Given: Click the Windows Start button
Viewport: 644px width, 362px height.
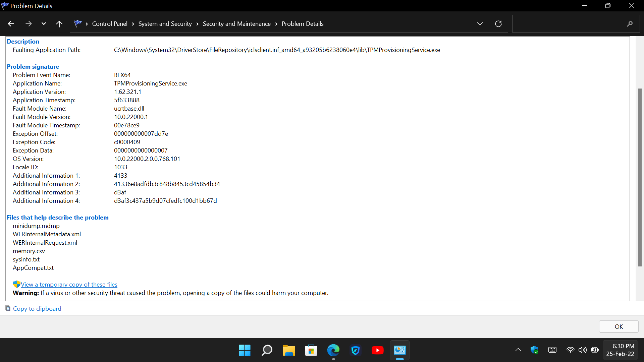Looking at the screenshot, I should 245,350.
